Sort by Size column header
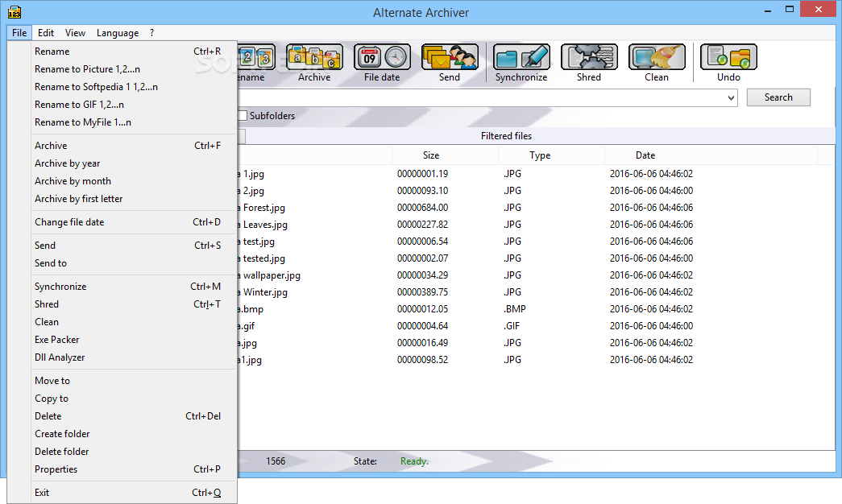This screenshot has width=842, height=504. (x=445, y=155)
